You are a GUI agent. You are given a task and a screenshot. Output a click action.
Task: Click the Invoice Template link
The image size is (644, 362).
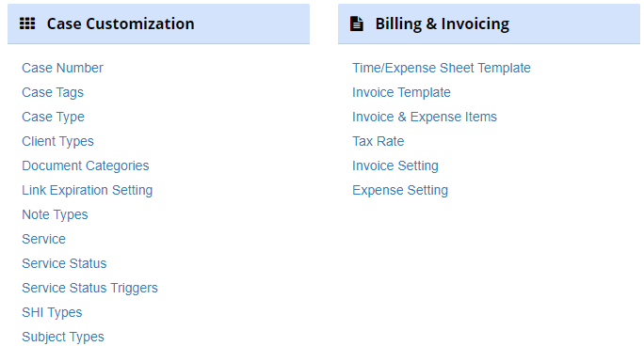pyautogui.click(x=401, y=92)
